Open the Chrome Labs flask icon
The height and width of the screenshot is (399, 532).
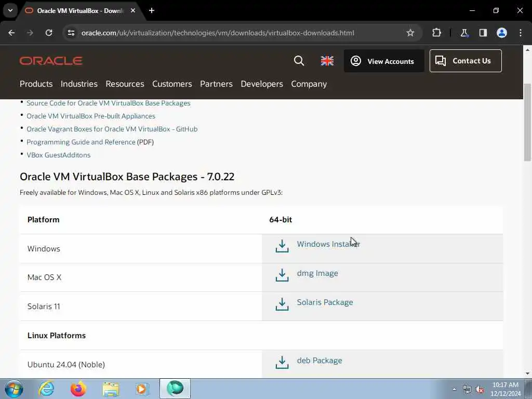[464, 33]
